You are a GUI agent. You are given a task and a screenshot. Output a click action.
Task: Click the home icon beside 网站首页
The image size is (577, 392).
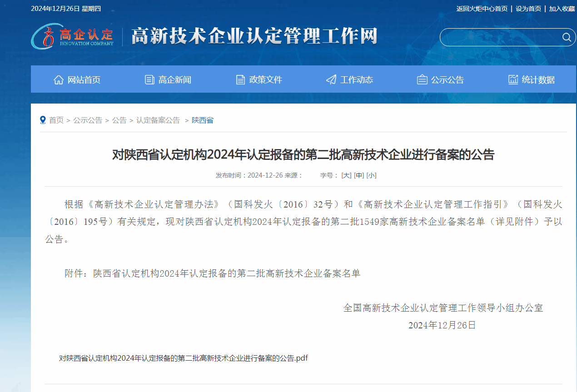pos(59,80)
